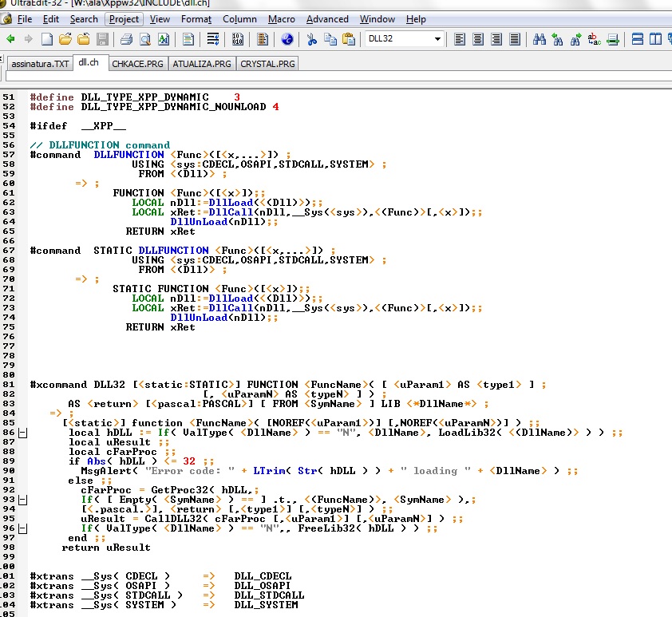Paste from clipboard using the toolbar icon
Viewport: 672px width, 617px height.
(348, 38)
